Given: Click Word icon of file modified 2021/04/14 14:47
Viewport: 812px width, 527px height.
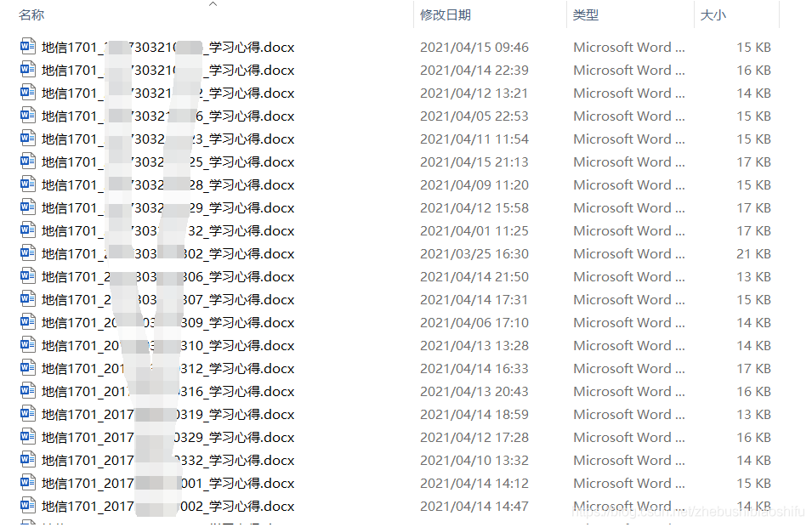Looking at the screenshot, I should (x=28, y=505).
